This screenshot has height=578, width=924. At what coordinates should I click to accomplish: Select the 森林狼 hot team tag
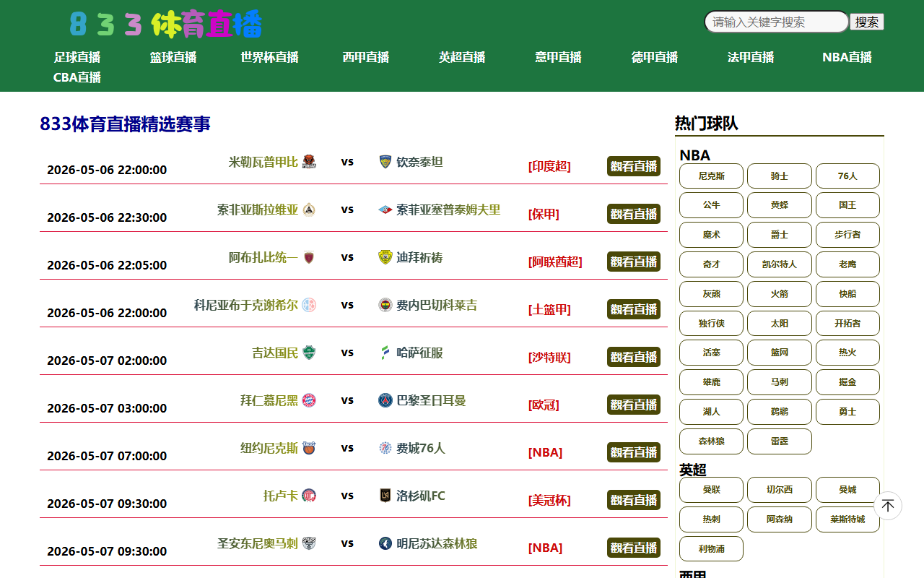(x=711, y=441)
